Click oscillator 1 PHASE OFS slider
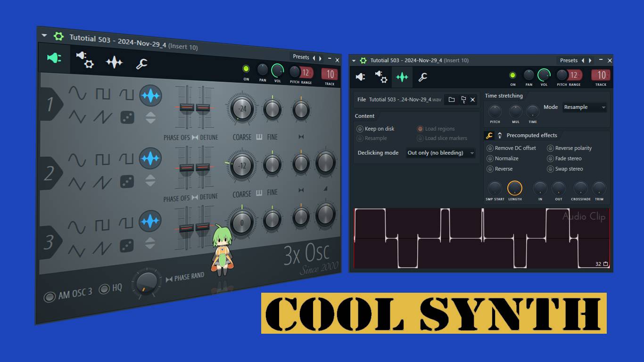This screenshot has width=644, height=362. click(x=187, y=108)
